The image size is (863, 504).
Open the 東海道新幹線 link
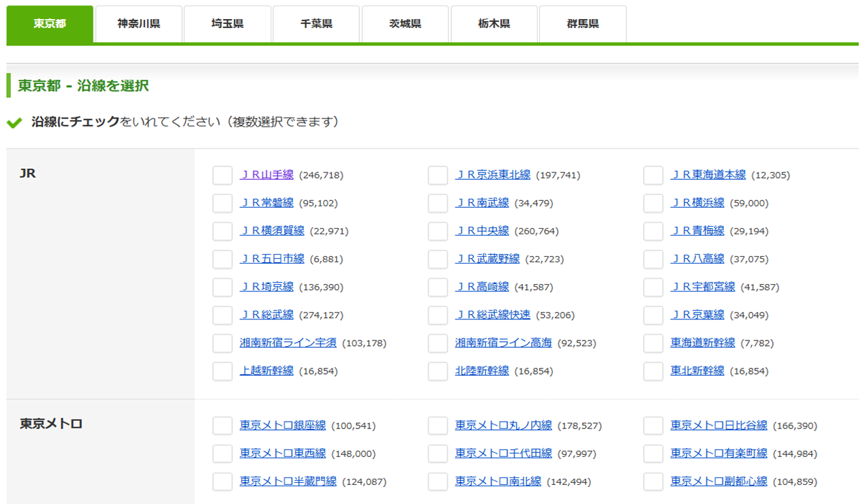pyautogui.click(x=703, y=343)
